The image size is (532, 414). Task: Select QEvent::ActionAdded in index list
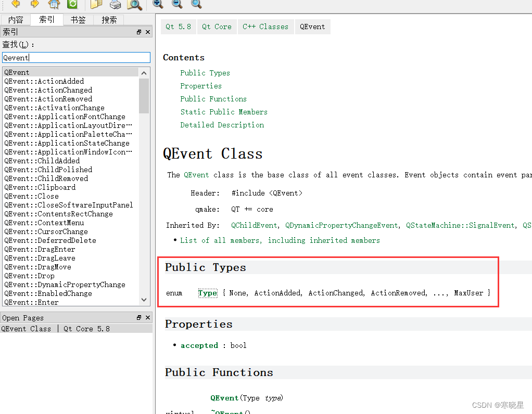coord(71,81)
